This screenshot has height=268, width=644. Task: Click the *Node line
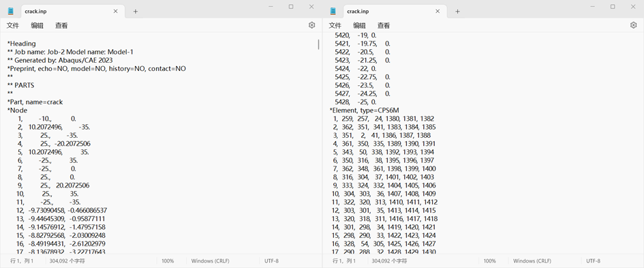pyautogui.click(x=17, y=110)
